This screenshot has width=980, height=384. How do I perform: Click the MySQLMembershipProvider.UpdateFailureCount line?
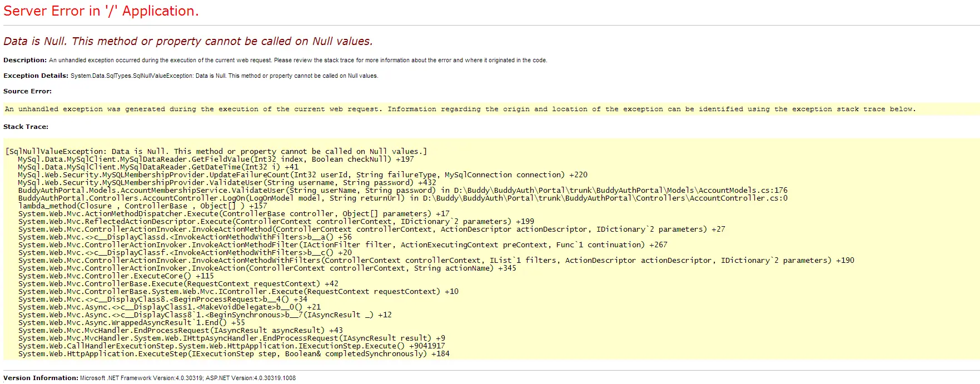click(302, 174)
